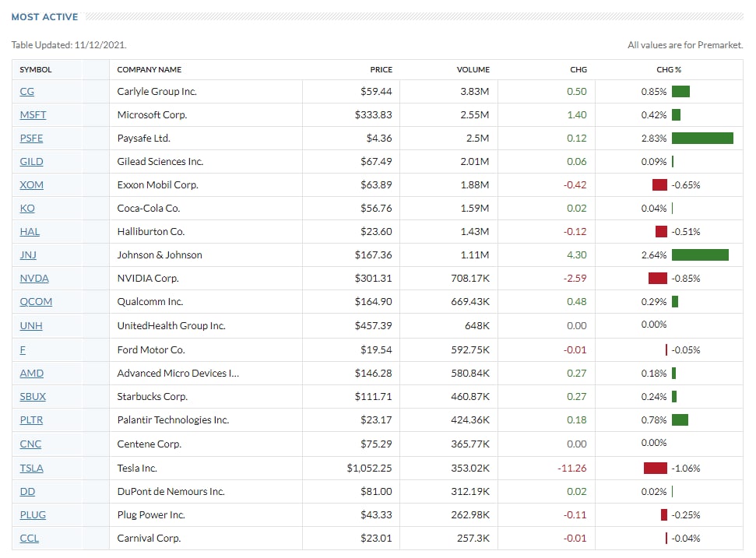The image size is (756, 558).
Task: Select Advanced Micro Devices company name
Action: 178,374
